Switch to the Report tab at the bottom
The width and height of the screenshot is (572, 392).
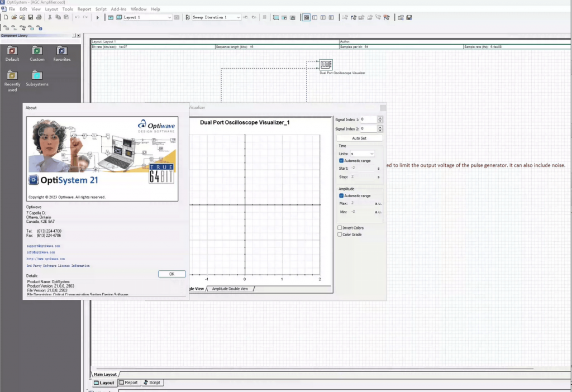click(128, 383)
